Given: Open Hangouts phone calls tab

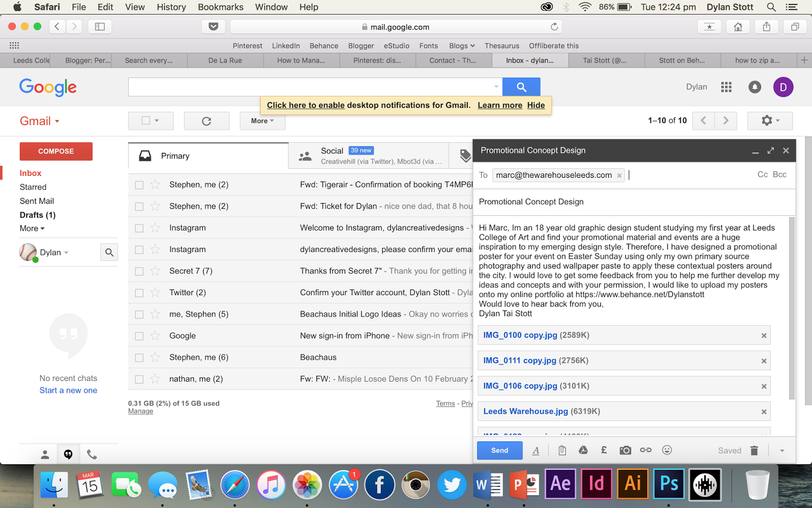Looking at the screenshot, I should (92, 454).
